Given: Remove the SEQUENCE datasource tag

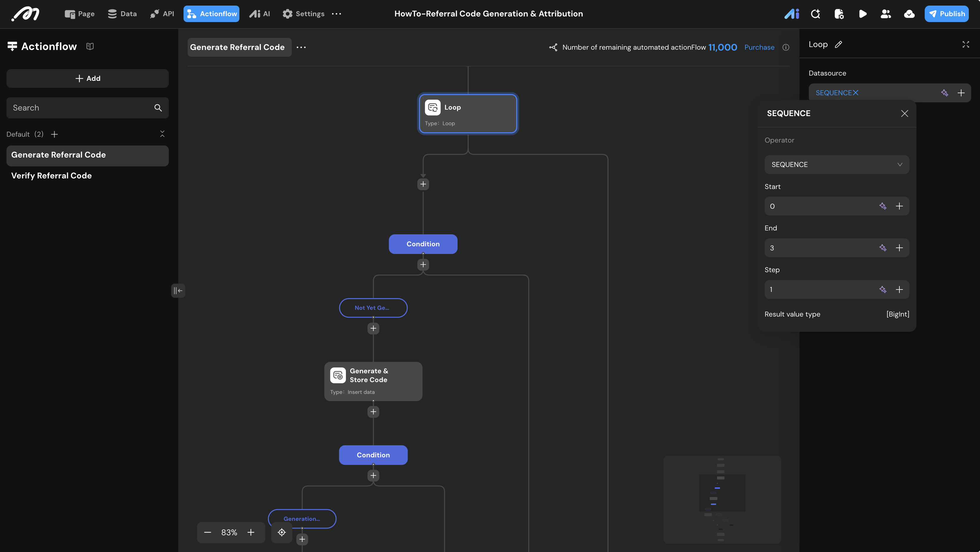Looking at the screenshot, I should coord(856,93).
